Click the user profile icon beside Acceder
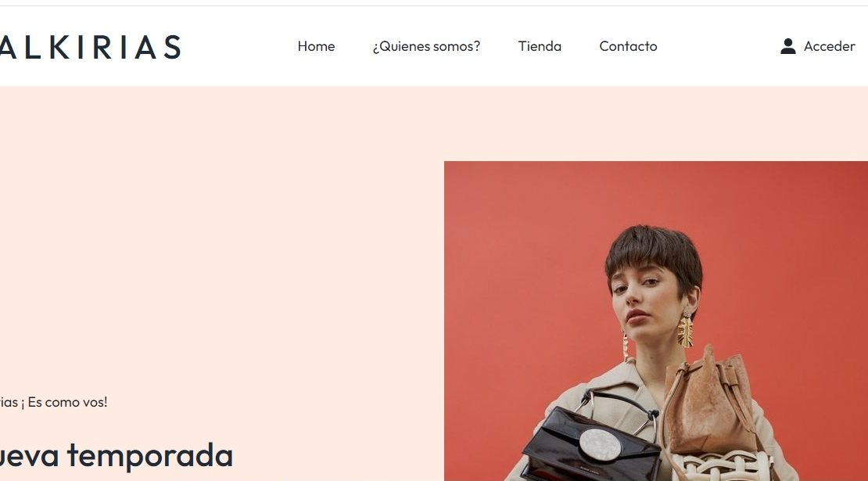The image size is (868, 481). pyautogui.click(x=787, y=46)
